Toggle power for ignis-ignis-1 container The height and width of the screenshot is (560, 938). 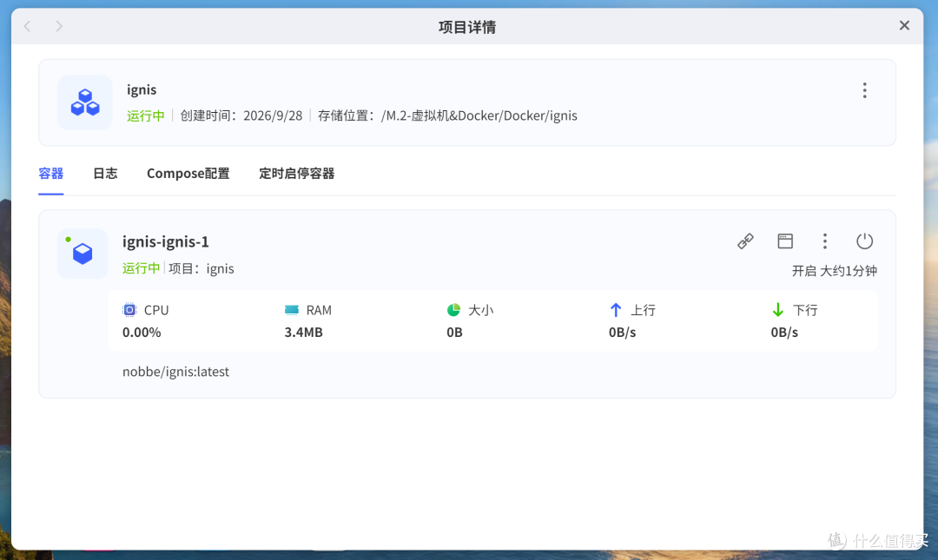coord(864,241)
